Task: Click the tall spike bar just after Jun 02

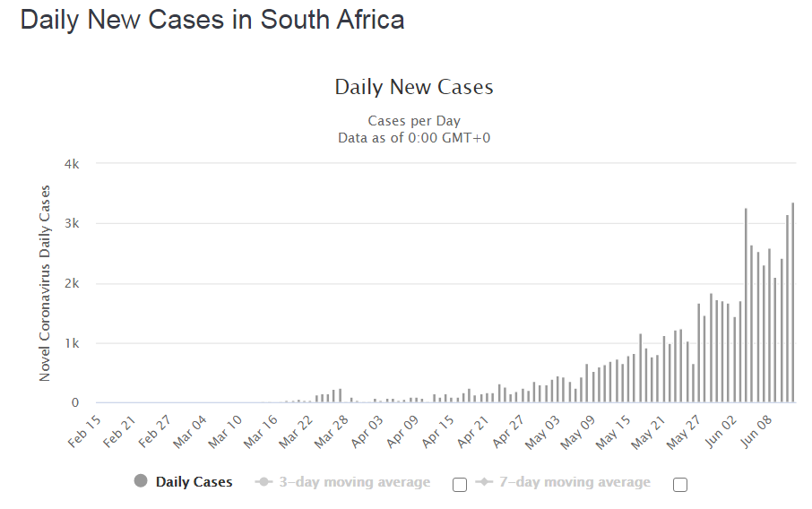Action: [746, 305]
